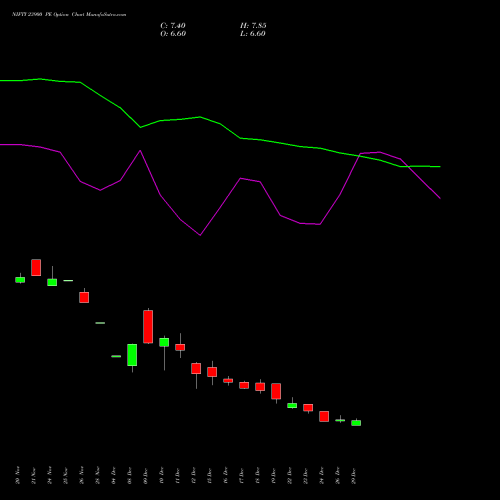Click the 19 Dec date label
The height and width of the screenshot is (500, 500).
pyautogui.click(x=274, y=475)
